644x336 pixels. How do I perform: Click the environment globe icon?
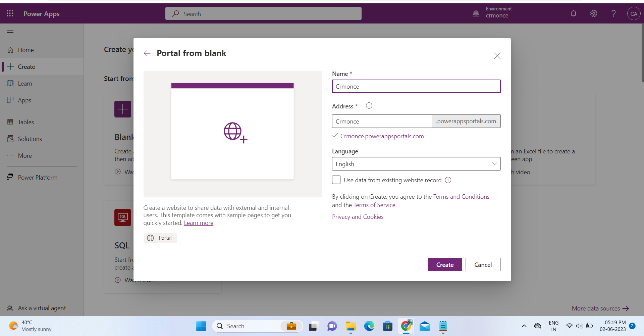[x=476, y=13]
